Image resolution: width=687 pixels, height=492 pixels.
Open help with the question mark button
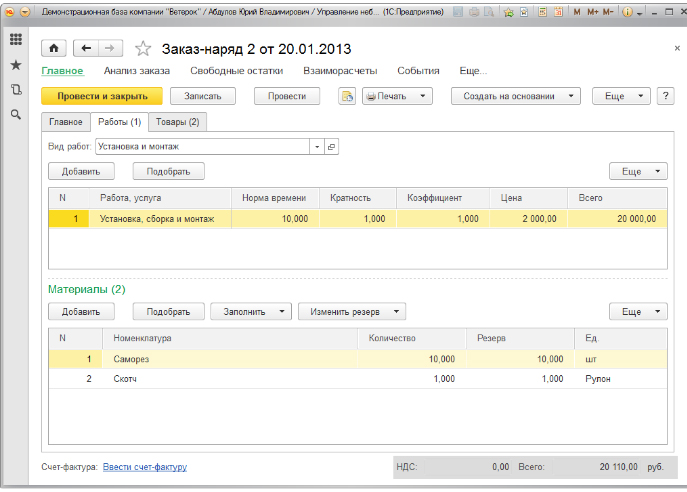click(666, 96)
